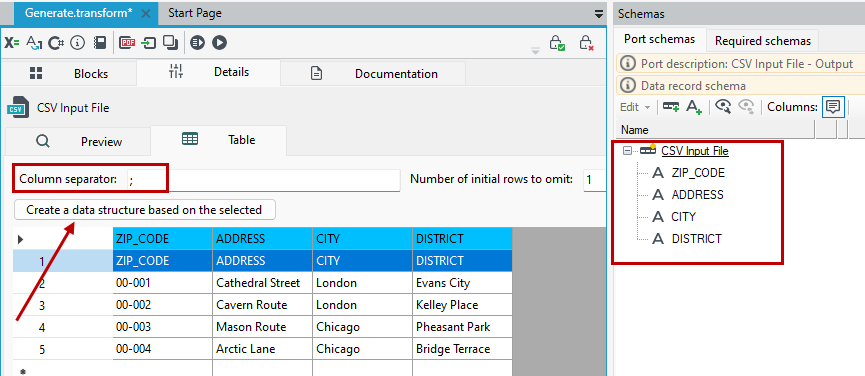Click 'Create a data structure based on the selected'
This screenshot has height=376, width=865.
point(144,210)
